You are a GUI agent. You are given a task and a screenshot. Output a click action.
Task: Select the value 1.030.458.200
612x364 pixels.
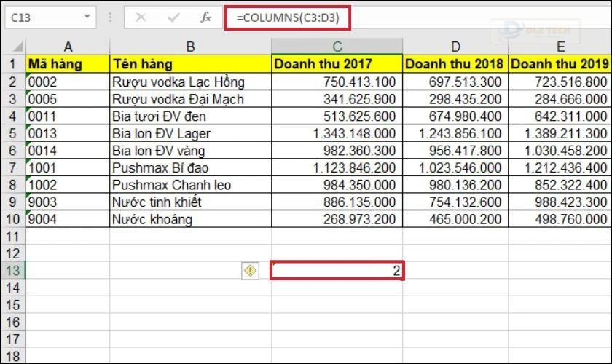pos(560,151)
